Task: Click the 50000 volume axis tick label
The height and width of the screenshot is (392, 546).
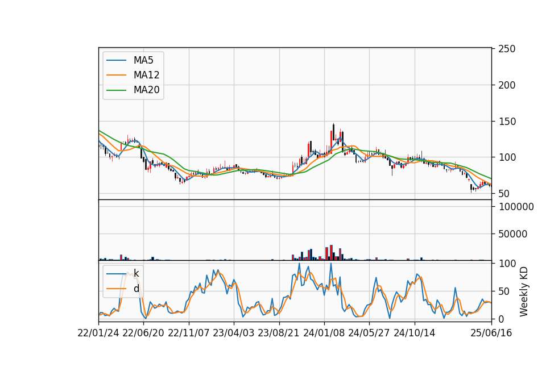Action: (x=513, y=234)
